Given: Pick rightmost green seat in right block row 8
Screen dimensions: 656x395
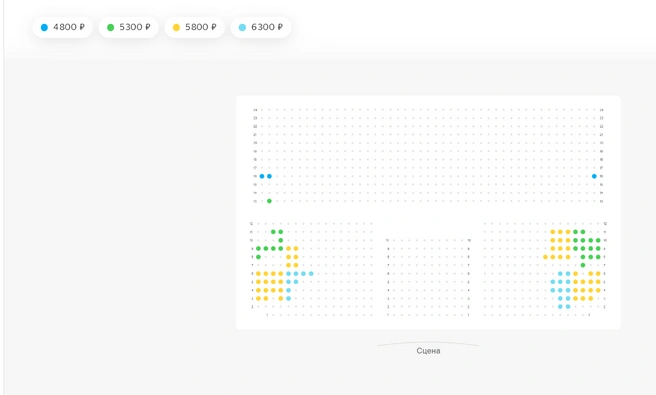Looking at the screenshot, I should [598, 257].
